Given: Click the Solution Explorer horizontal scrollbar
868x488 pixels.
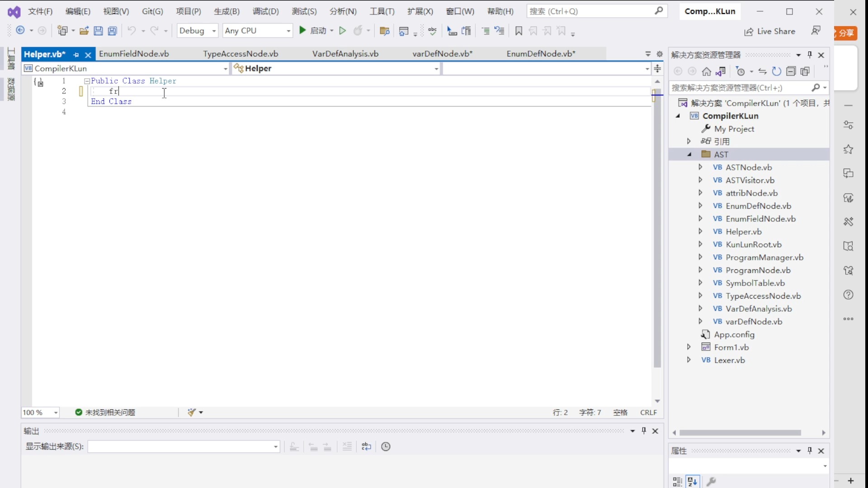Looking at the screenshot, I should 740,433.
